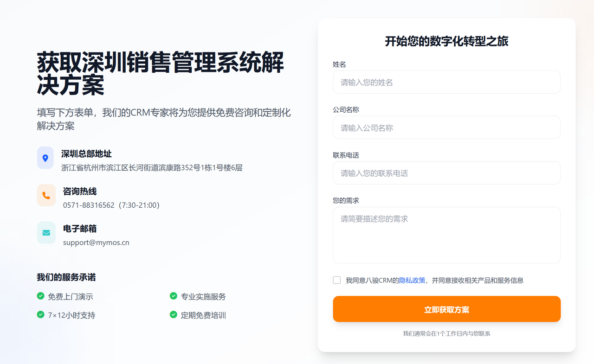Screen dimensions: 594x364
Task: Focus the 姓名 name input field
Action: coord(446,82)
